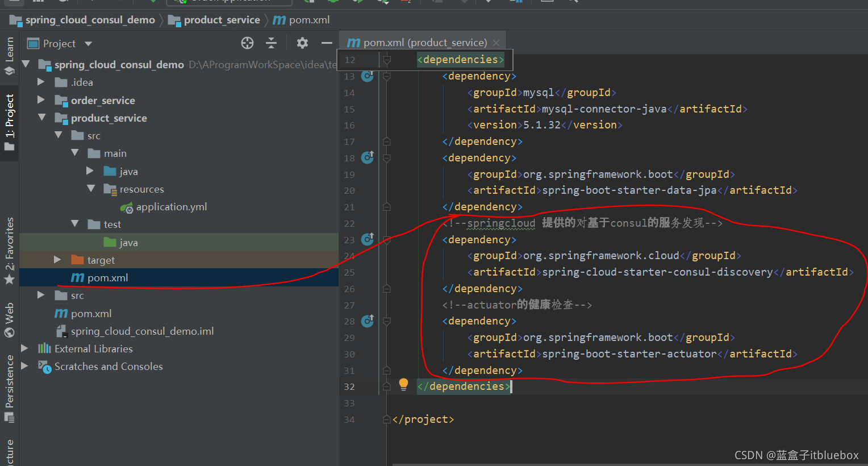The image size is (868, 466).
Task: Select the selected pom.xml under product_service
Action: coord(179,277)
